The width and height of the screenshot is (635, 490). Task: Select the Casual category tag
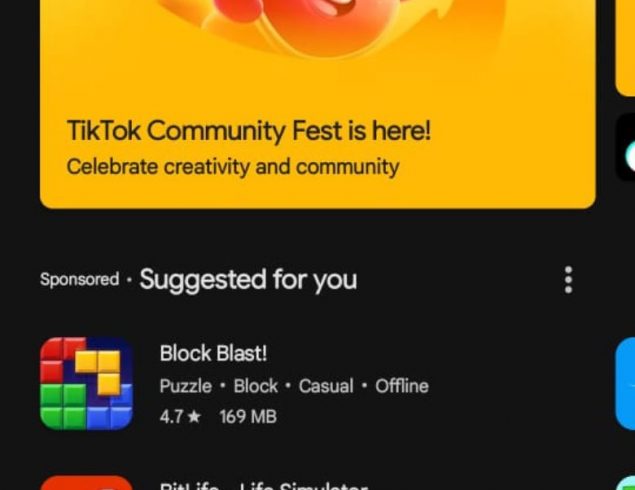[326, 386]
